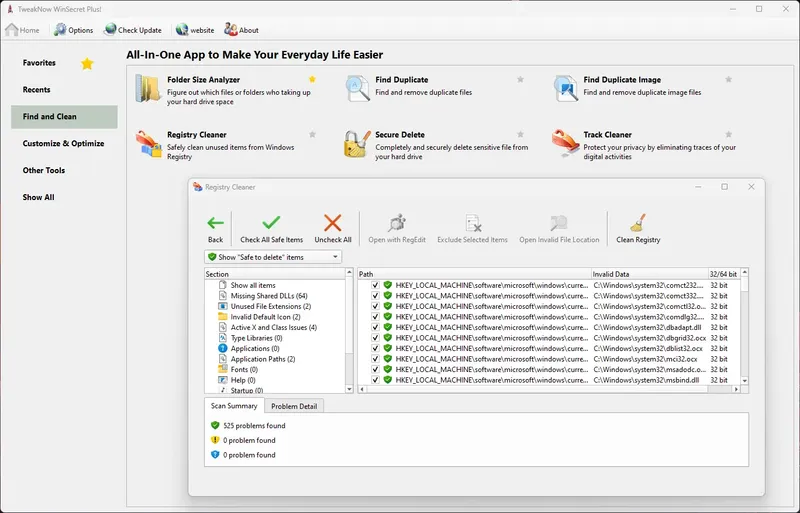Open the Show "Safe to delete" items dropdown
The height and width of the screenshot is (513, 800).
tap(273, 257)
